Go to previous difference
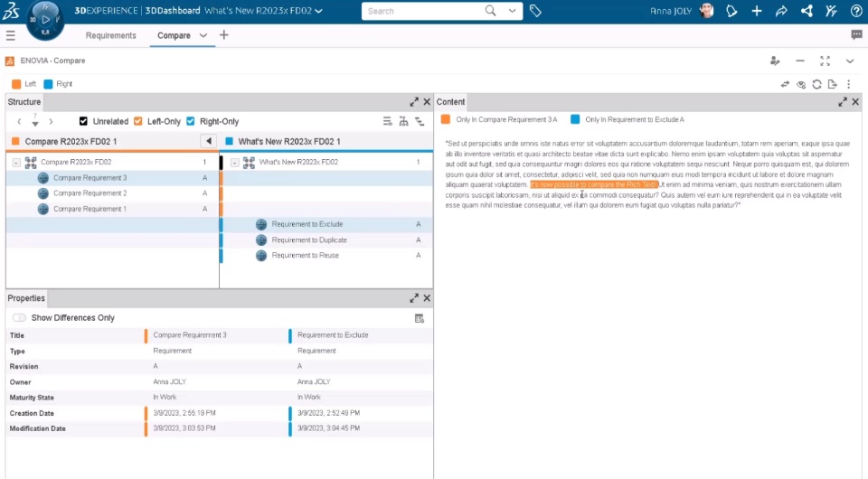This screenshot has height=479, width=868. click(x=19, y=121)
